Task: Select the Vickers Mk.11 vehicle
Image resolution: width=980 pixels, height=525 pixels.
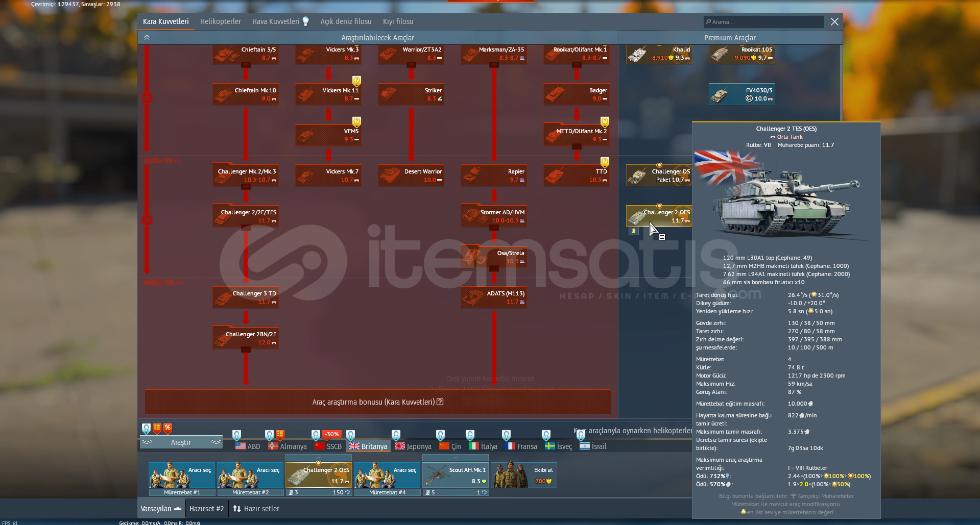Action: click(x=328, y=94)
